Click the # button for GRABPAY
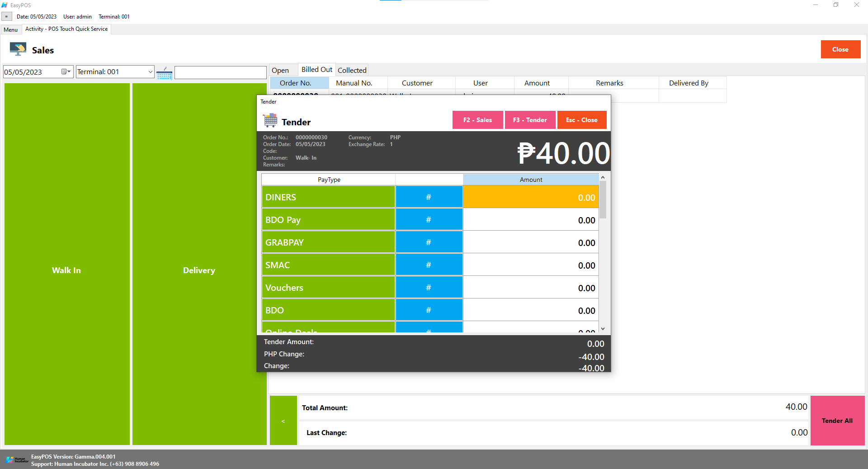Screen dimensions: 868x469 point(429,242)
